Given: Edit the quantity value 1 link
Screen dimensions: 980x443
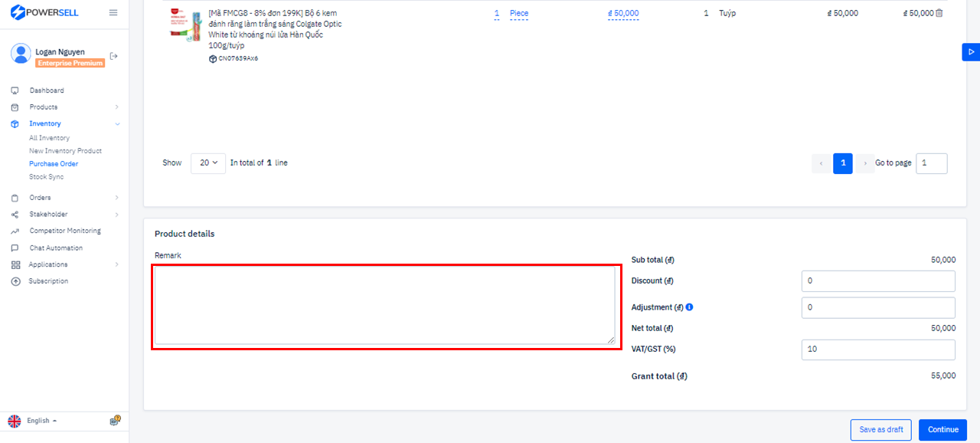Looking at the screenshot, I should [x=497, y=14].
